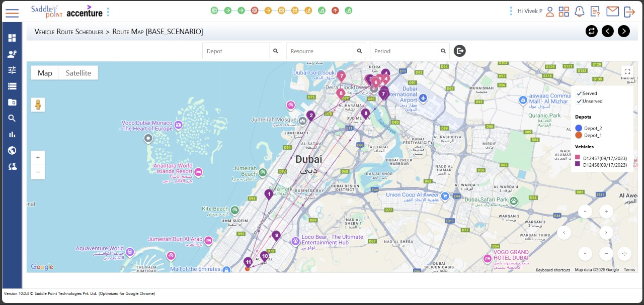Click the logout icon in the header
Viewport: 644px width, 305px height.
click(629, 12)
